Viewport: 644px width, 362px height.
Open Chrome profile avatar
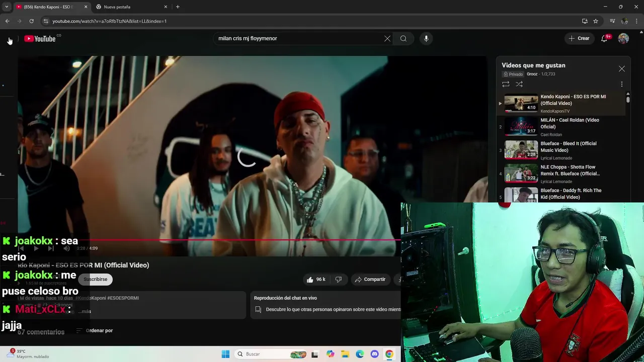click(624, 21)
